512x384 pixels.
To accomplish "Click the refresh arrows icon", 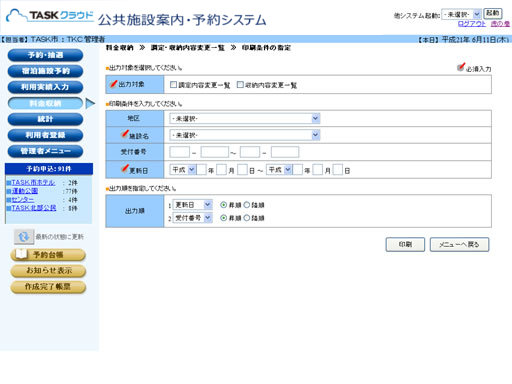I will pyautogui.click(x=24, y=237).
